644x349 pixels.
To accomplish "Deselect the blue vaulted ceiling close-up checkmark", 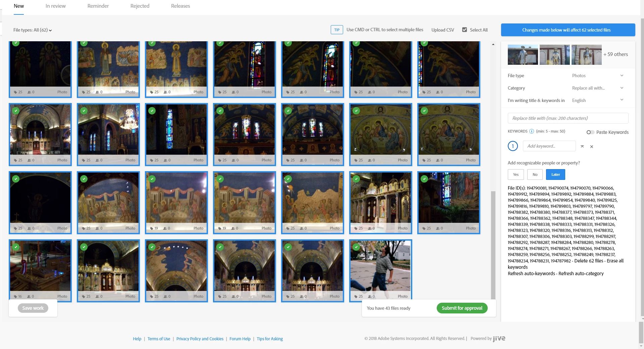I will tap(152, 247).
